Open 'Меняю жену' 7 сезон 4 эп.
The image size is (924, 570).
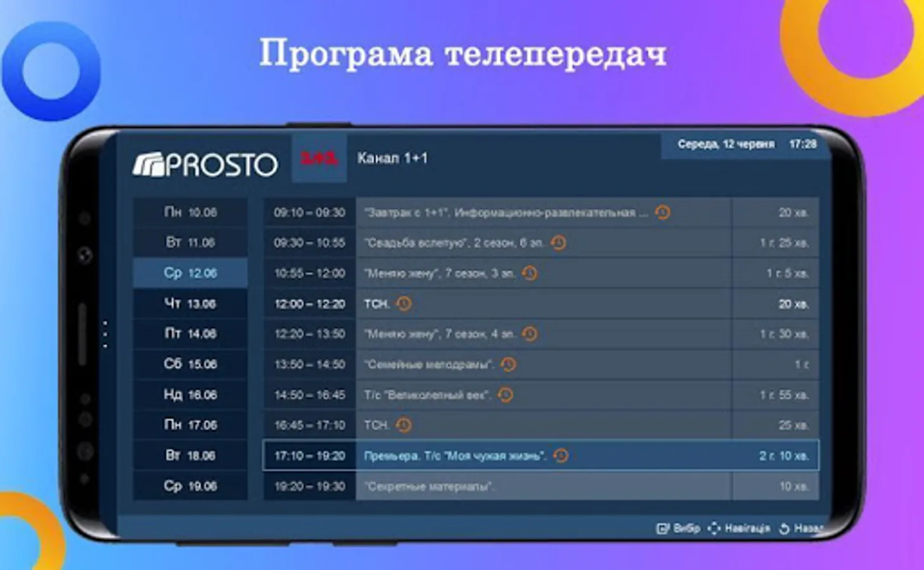pos(440,334)
